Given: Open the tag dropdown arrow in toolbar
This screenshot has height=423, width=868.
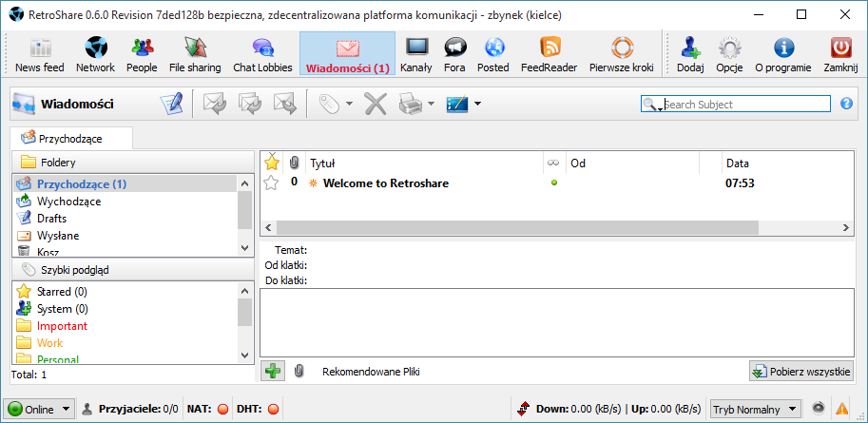Looking at the screenshot, I should [349, 104].
